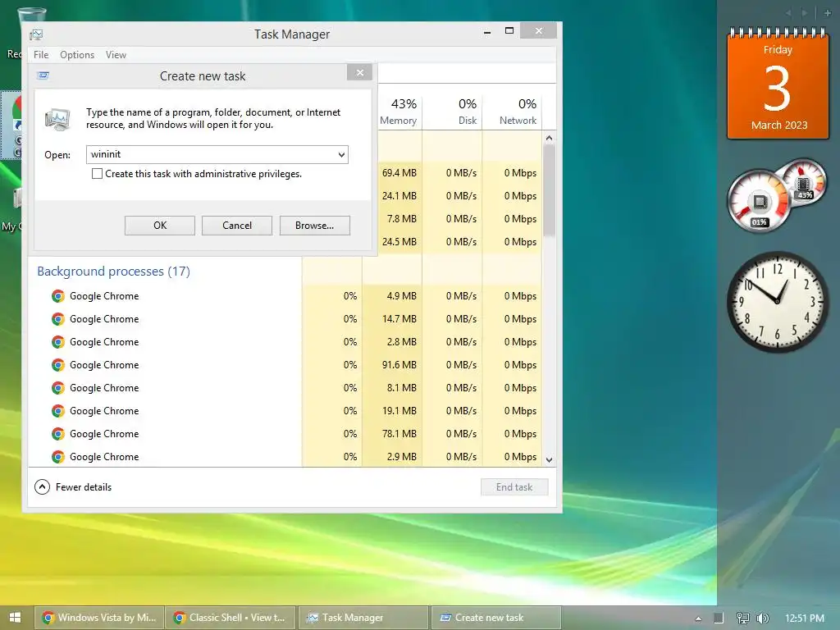Sort by the 0% Network column header
This screenshot has height=630, width=840.
pos(512,112)
